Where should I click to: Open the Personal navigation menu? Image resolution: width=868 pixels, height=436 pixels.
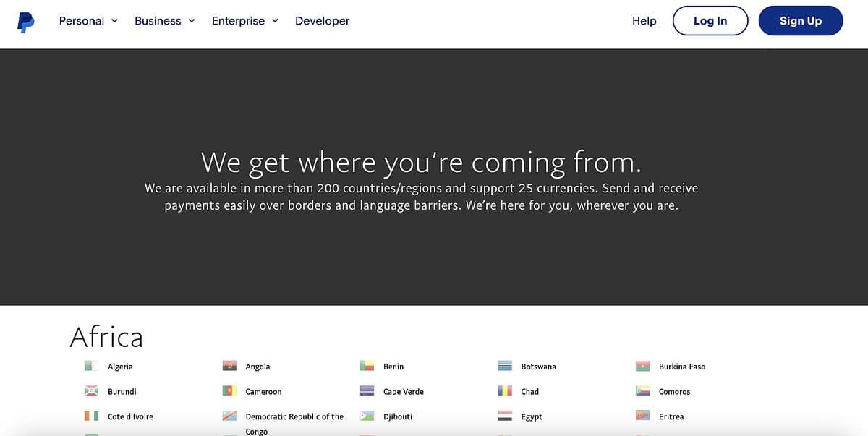[88, 21]
